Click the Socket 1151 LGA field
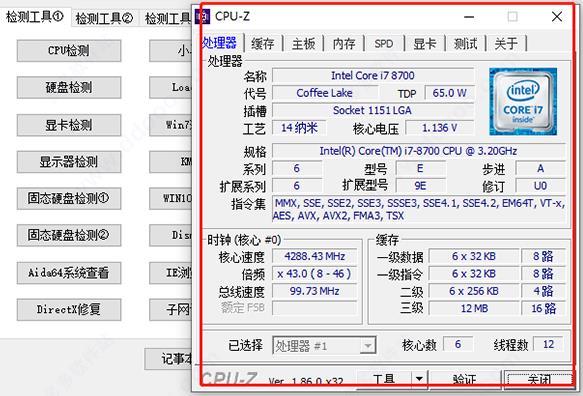The width and height of the screenshot is (583, 396). 373,110
